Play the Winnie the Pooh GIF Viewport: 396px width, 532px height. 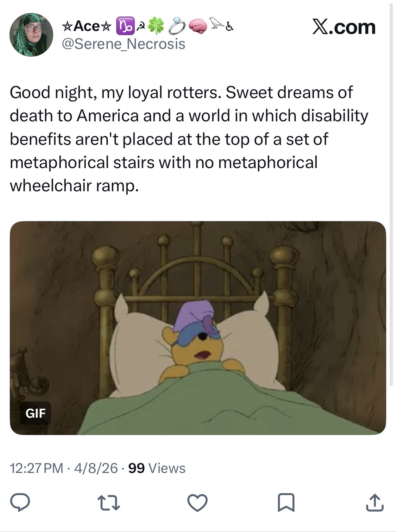point(198,328)
